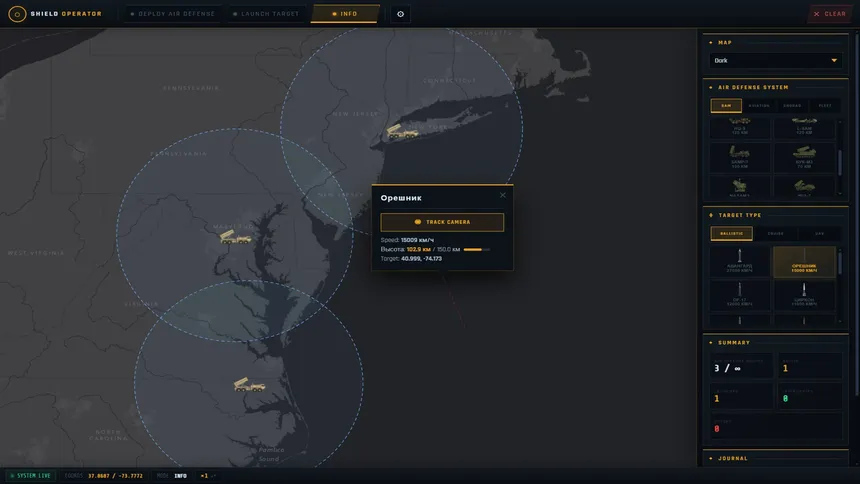
Task: Pick the Buk-M3 launcher card
Action: (804, 156)
